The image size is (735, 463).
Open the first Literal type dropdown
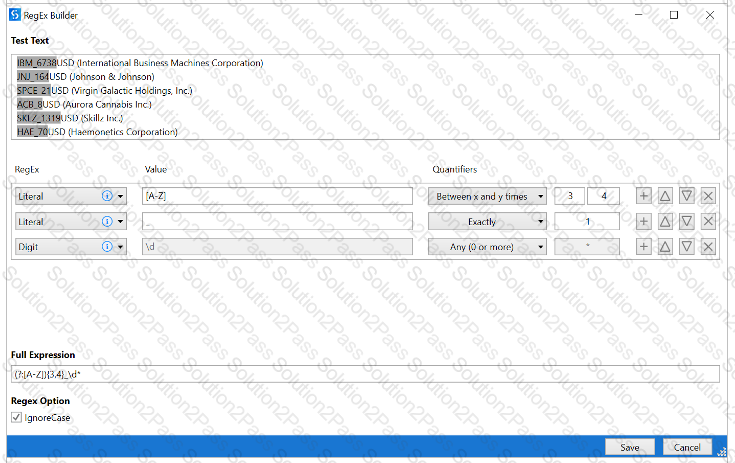click(x=120, y=196)
